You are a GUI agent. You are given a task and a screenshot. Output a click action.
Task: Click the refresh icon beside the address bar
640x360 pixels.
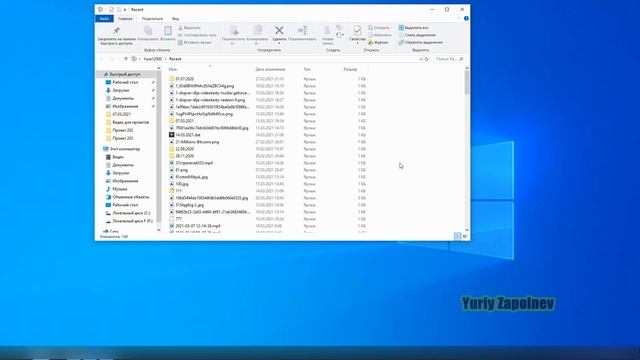coord(427,59)
